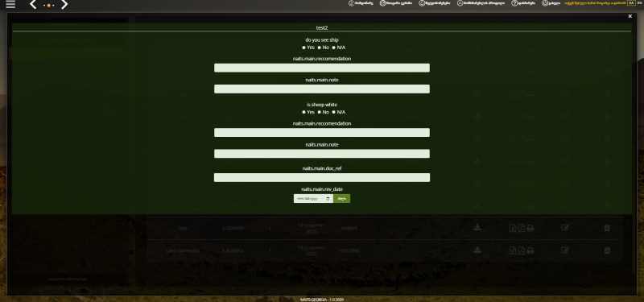
Task: Select N/A for 'do you see ship'
Action: (334, 48)
